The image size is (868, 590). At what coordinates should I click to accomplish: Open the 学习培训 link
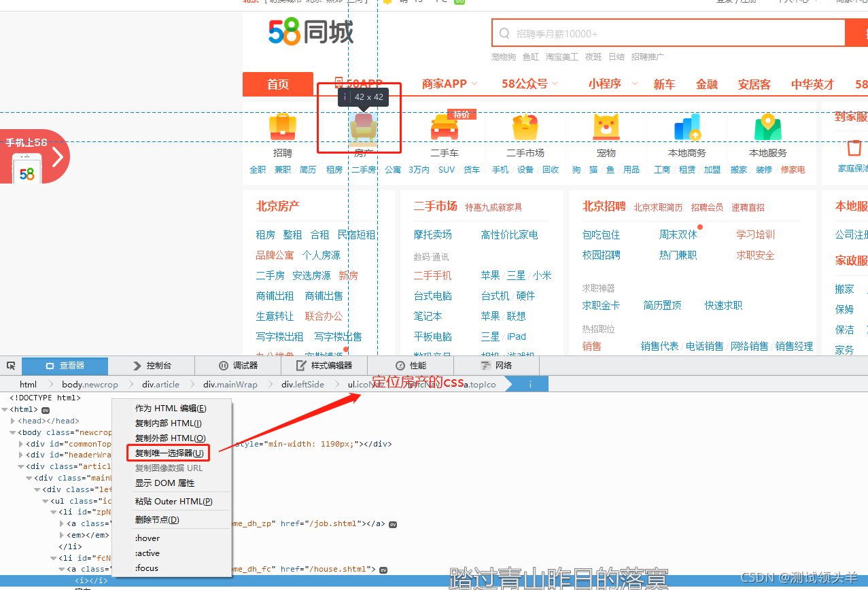[x=755, y=235]
